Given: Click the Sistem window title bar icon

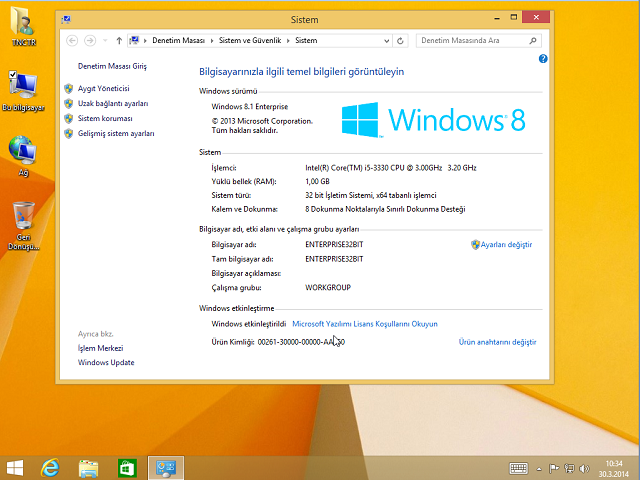Looking at the screenshot, I should (66, 19).
